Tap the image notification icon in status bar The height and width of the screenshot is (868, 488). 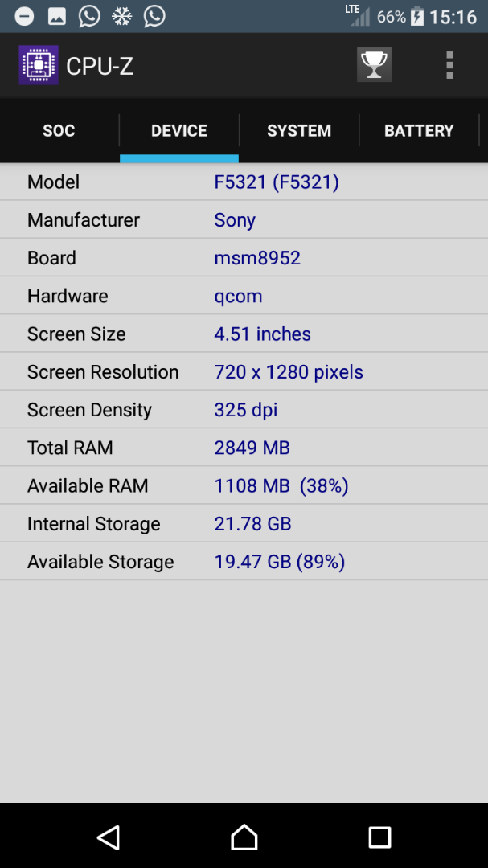pos(56,17)
